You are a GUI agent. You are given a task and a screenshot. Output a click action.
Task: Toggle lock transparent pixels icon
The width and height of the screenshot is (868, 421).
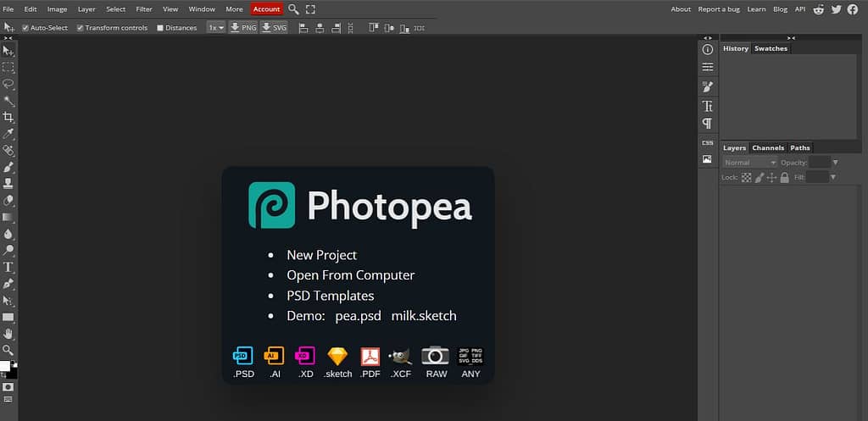point(747,178)
